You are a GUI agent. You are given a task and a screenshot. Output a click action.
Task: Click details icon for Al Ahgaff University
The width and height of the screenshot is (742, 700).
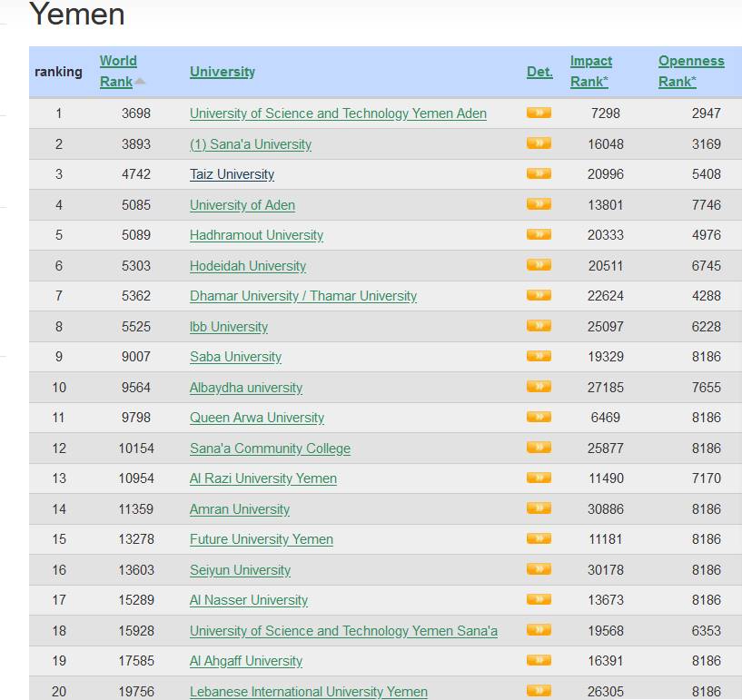[539, 660]
